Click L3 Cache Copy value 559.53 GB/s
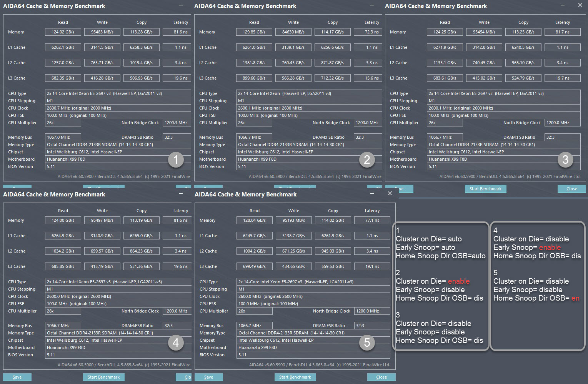 click(x=333, y=266)
